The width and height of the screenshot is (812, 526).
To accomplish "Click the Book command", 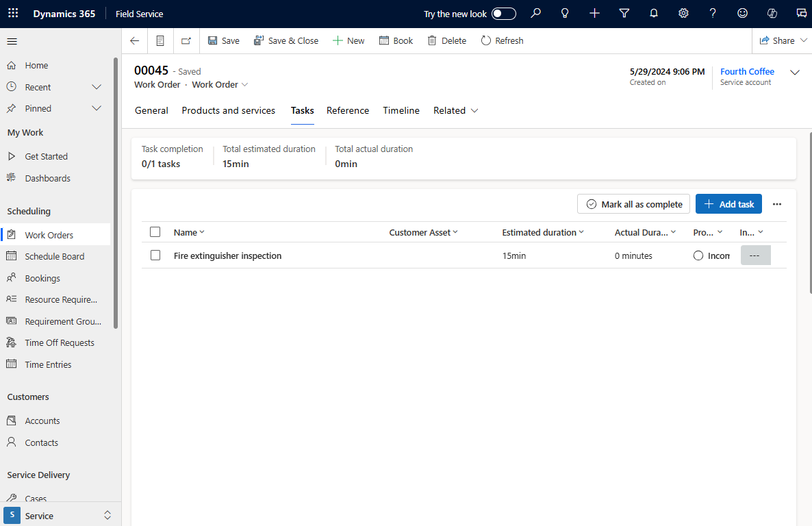I will (x=396, y=41).
